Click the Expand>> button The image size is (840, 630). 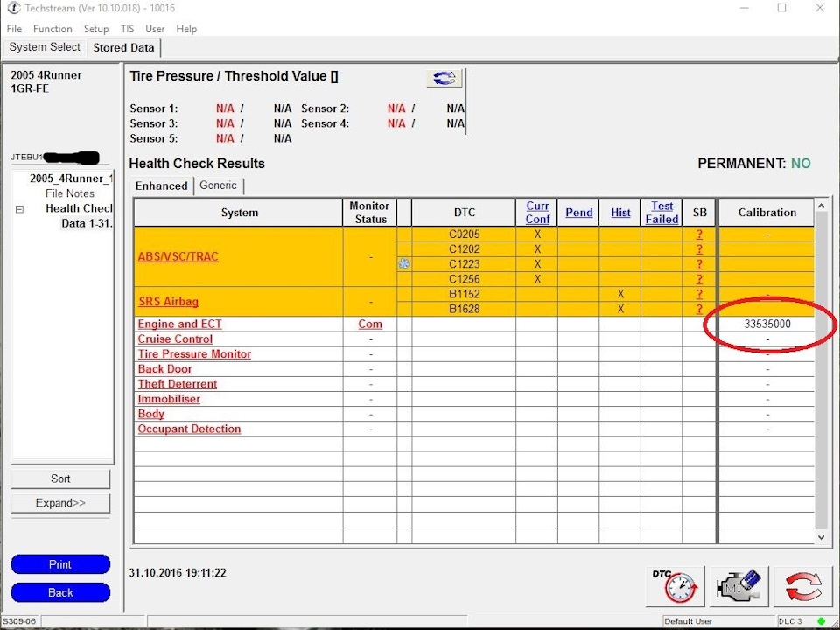(x=60, y=503)
